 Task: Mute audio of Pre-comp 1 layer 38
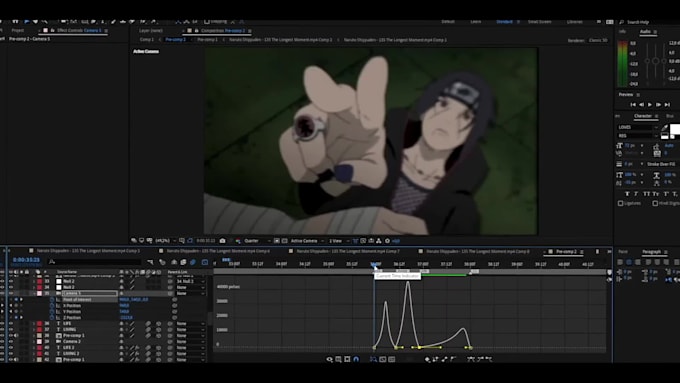(x=16, y=335)
